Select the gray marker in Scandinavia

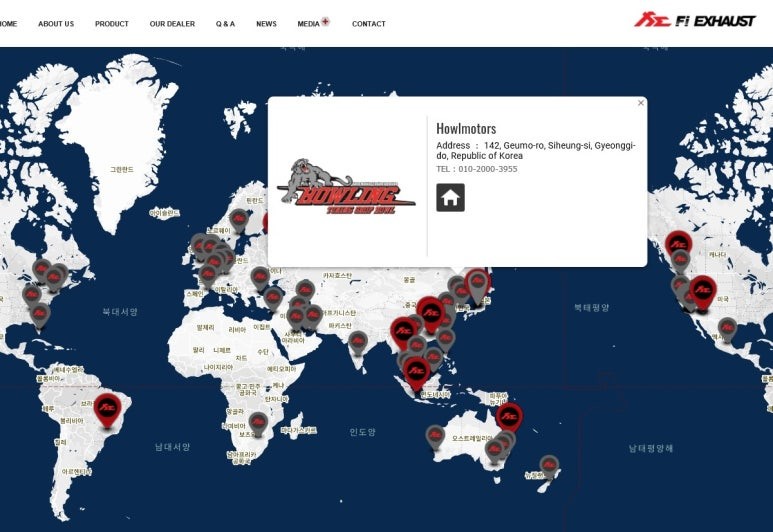click(x=238, y=219)
